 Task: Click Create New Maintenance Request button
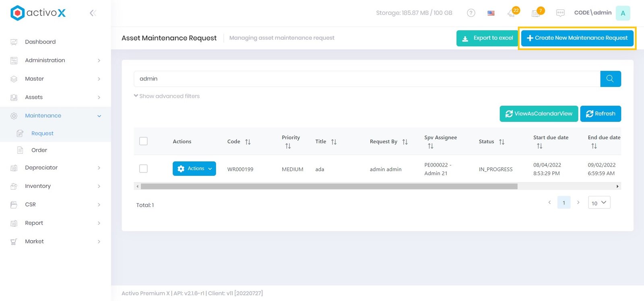pos(577,38)
